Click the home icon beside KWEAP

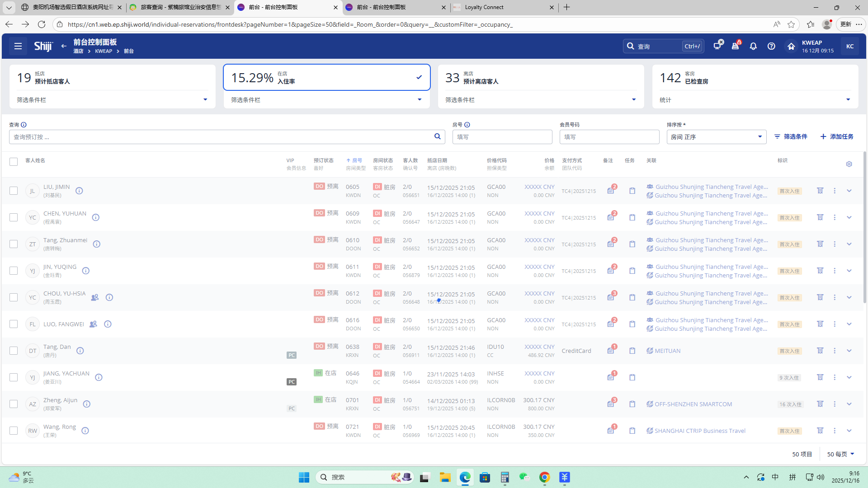point(791,47)
